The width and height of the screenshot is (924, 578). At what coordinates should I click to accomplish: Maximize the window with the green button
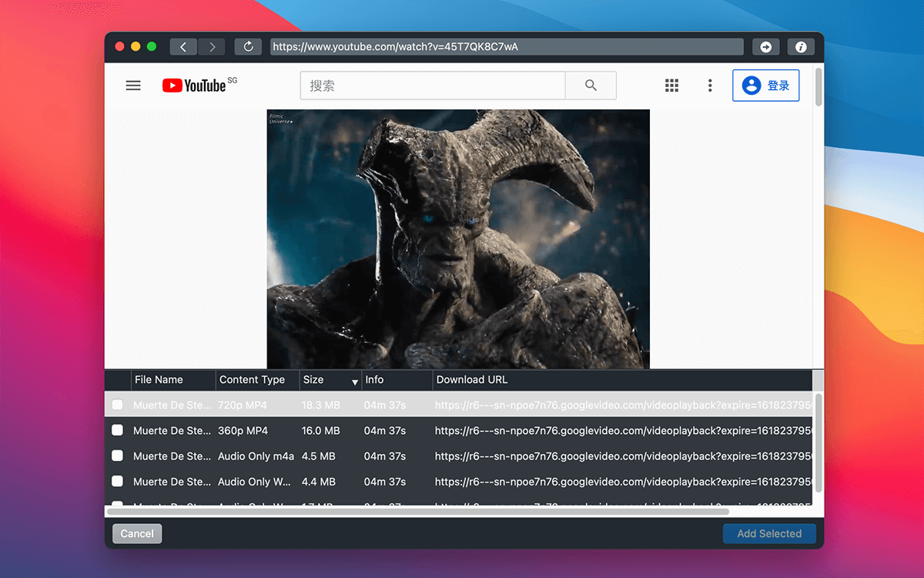[x=152, y=46]
